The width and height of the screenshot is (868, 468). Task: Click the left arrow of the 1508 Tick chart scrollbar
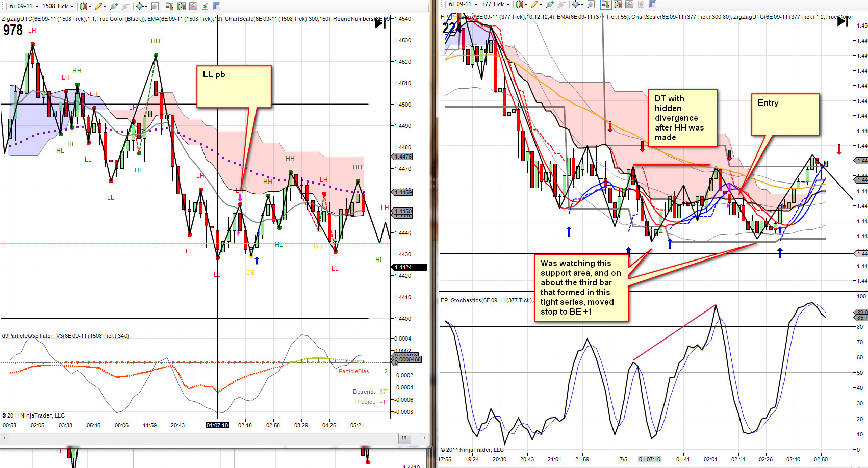click(x=4, y=438)
